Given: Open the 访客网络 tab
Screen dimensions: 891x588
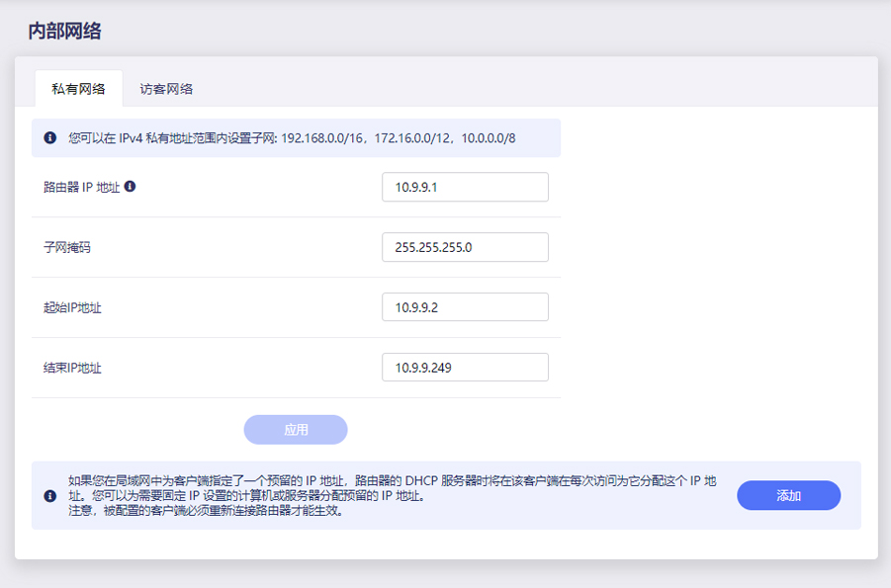Looking at the screenshot, I should [x=166, y=89].
